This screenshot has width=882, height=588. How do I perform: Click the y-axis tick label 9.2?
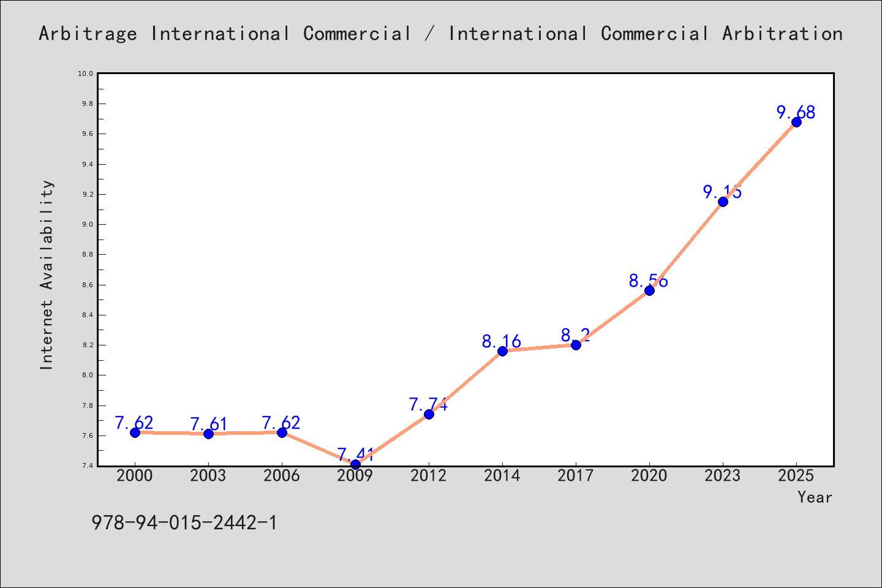(88, 194)
